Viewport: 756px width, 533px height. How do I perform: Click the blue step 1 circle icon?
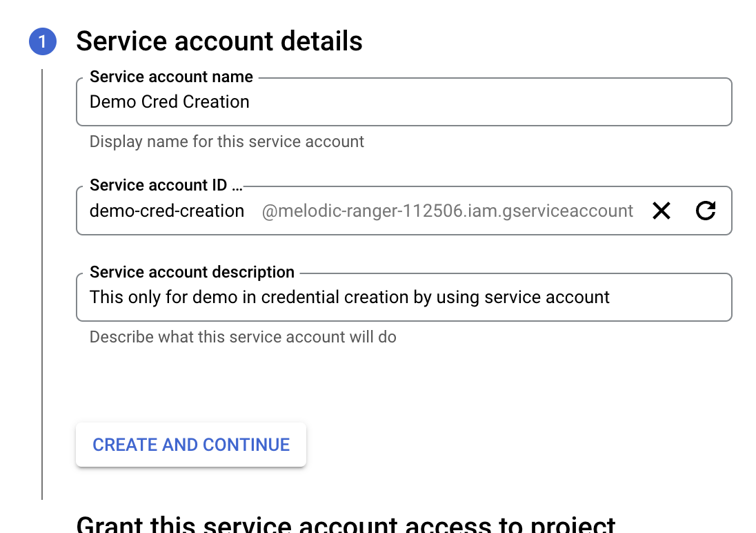point(43,41)
